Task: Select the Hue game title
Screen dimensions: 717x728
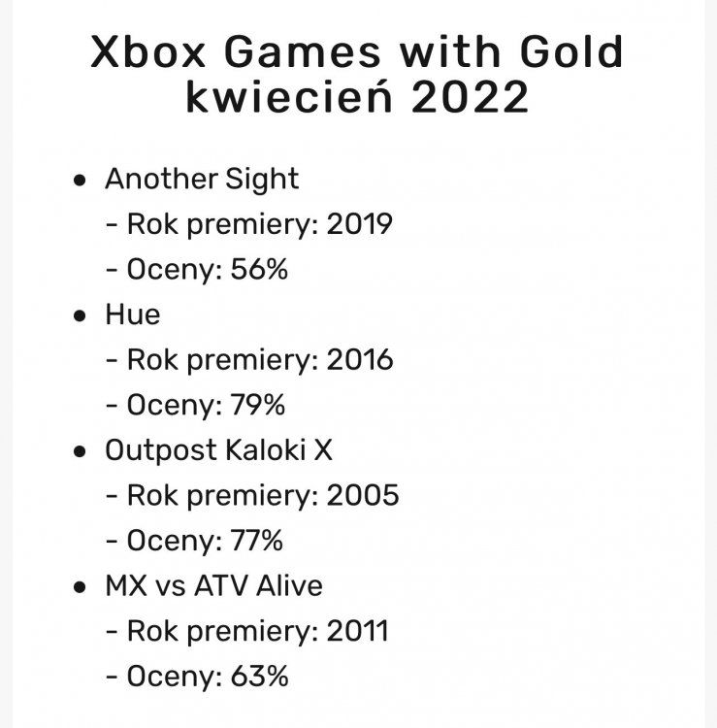Action: pos(133,314)
